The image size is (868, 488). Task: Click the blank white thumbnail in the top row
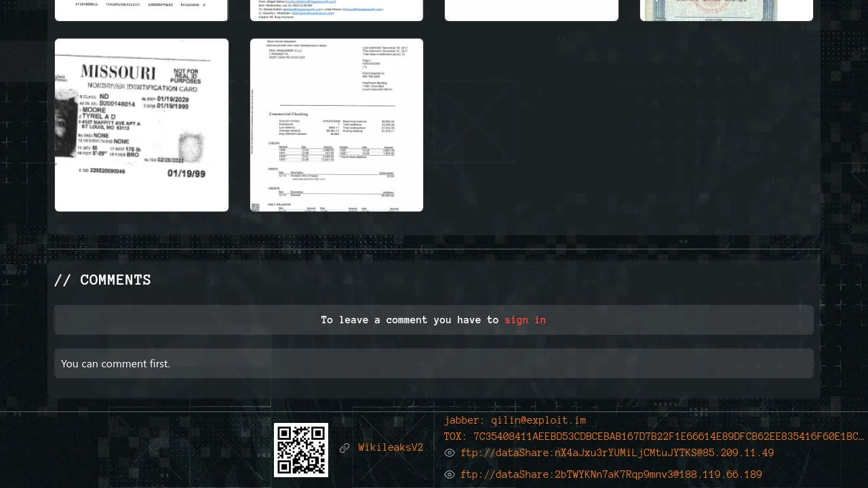532,10
